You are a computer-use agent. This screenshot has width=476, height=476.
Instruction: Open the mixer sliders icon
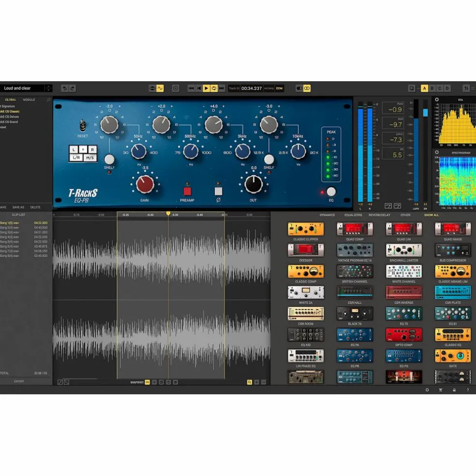coord(466,89)
